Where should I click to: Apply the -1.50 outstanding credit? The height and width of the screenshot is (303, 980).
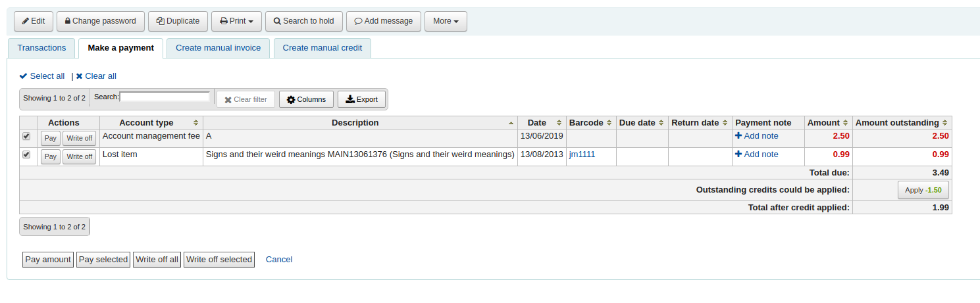point(923,190)
